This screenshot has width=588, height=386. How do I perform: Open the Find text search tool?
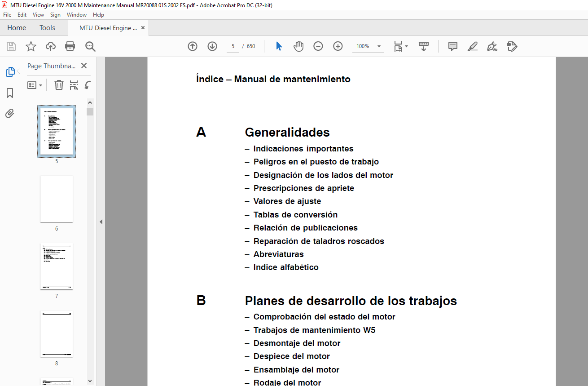90,46
